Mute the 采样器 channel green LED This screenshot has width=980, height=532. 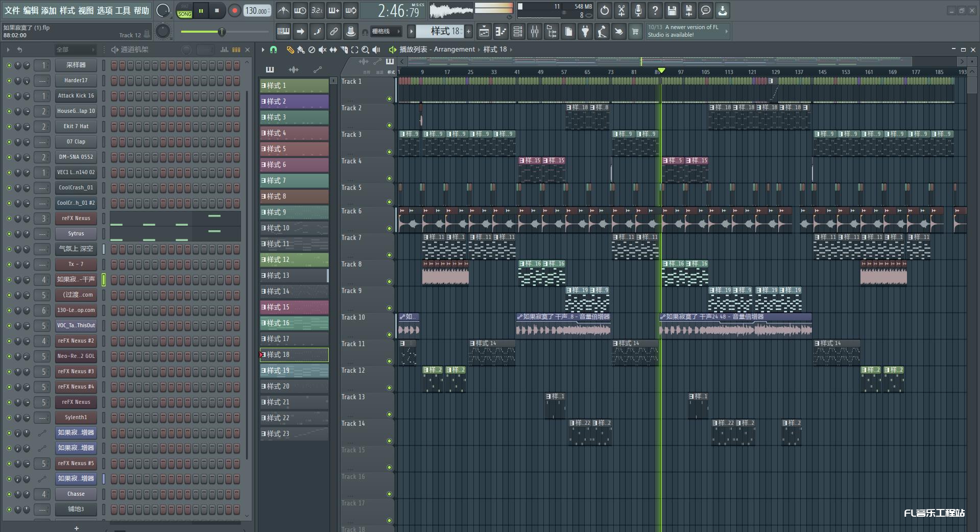[x=9, y=65]
